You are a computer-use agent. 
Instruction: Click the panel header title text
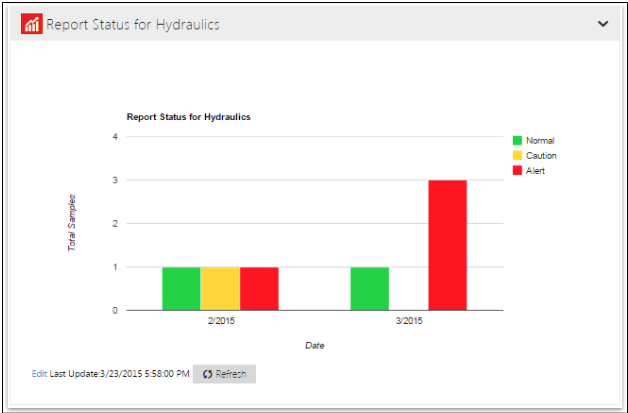tap(133, 24)
